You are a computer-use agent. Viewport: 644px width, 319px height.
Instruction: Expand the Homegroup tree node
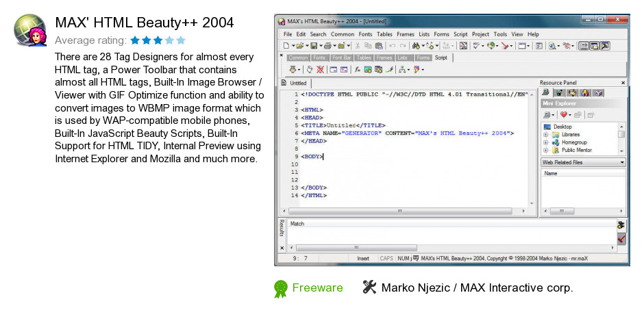pos(546,142)
